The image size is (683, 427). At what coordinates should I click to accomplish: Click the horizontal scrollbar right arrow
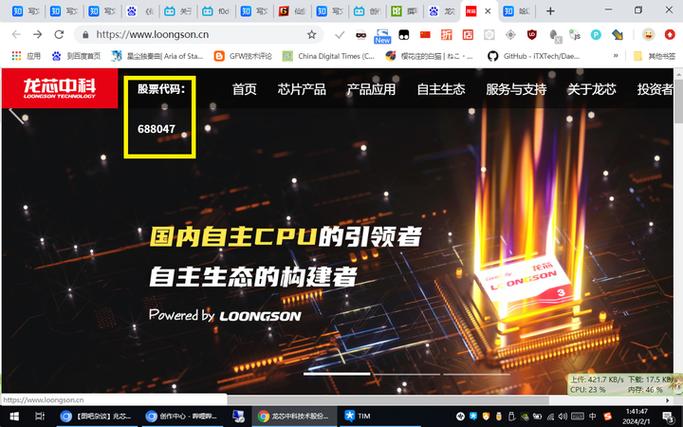click(x=668, y=400)
